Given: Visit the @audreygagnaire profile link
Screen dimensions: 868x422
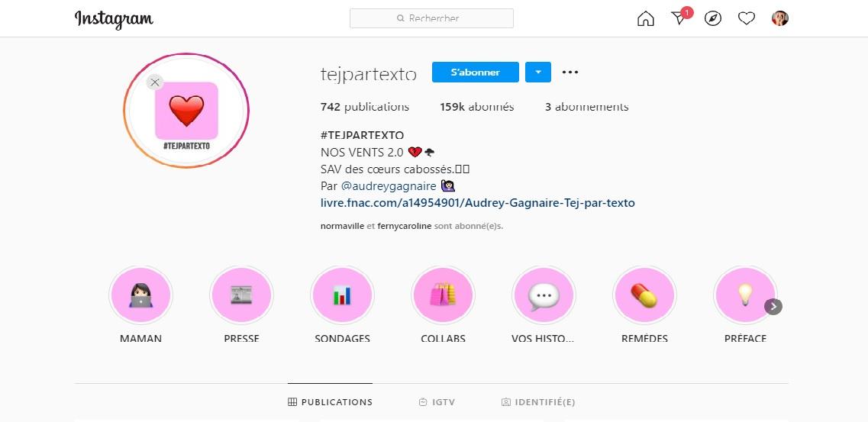Looking at the screenshot, I should click(389, 186).
